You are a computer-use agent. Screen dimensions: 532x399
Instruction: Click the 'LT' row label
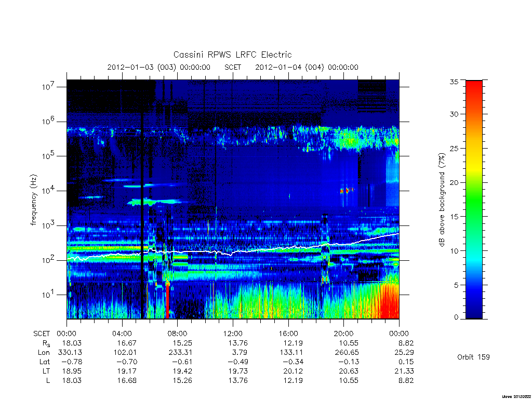click(46, 371)
